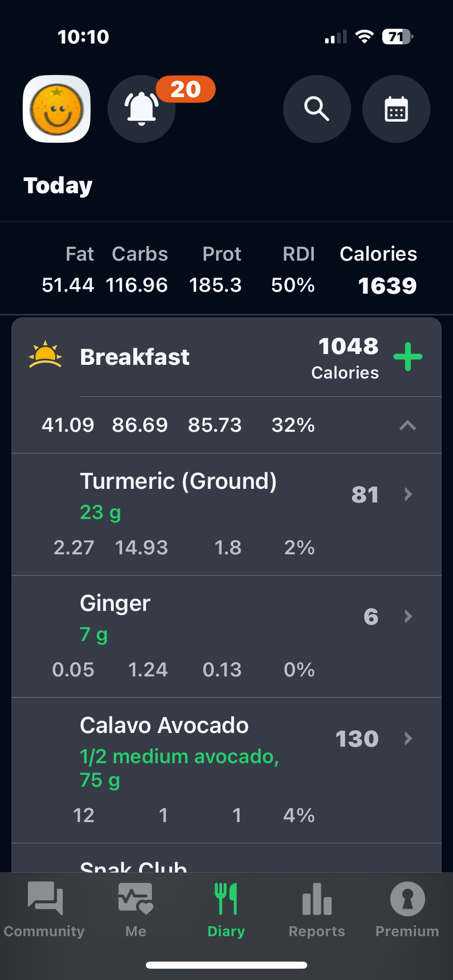Viewport: 453px width, 980px height.
Task: Open the Reports tab
Action: [317, 910]
